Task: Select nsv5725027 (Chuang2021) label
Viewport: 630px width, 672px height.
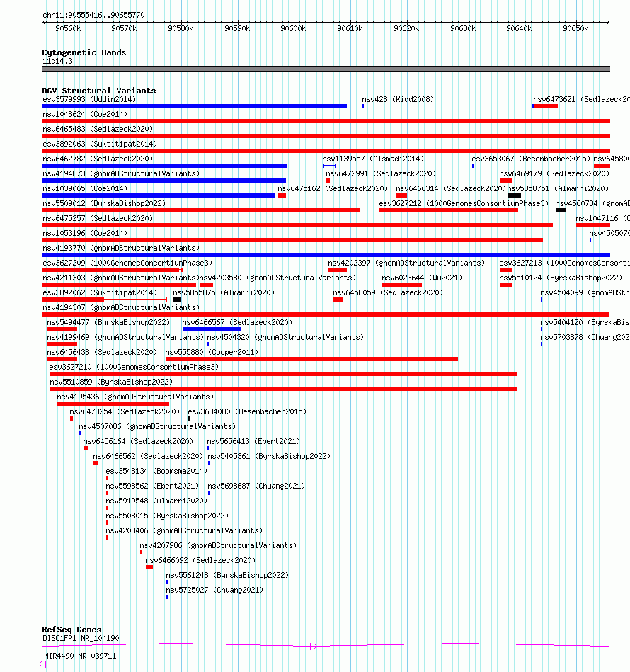Action: pos(214,590)
